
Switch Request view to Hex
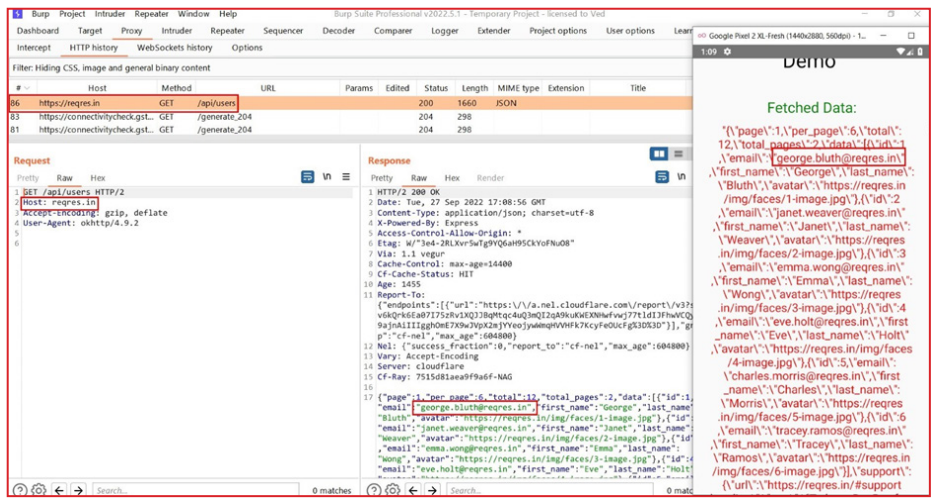click(x=98, y=178)
